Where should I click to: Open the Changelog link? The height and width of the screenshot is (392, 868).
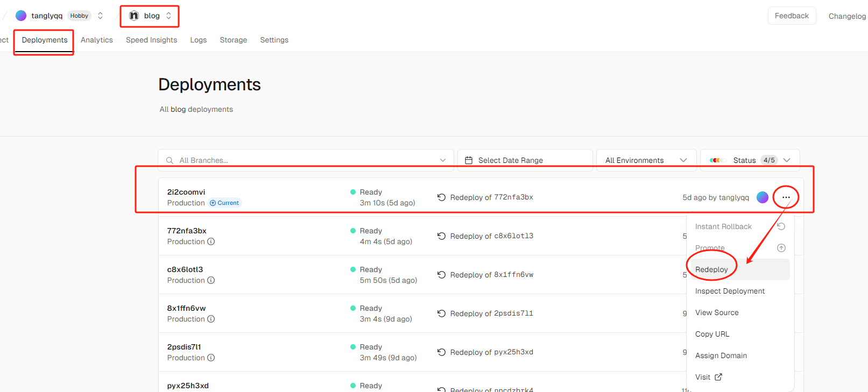tap(847, 16)
